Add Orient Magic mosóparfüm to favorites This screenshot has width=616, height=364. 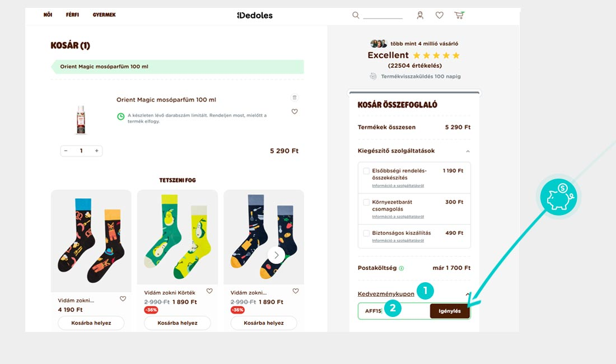295,111
